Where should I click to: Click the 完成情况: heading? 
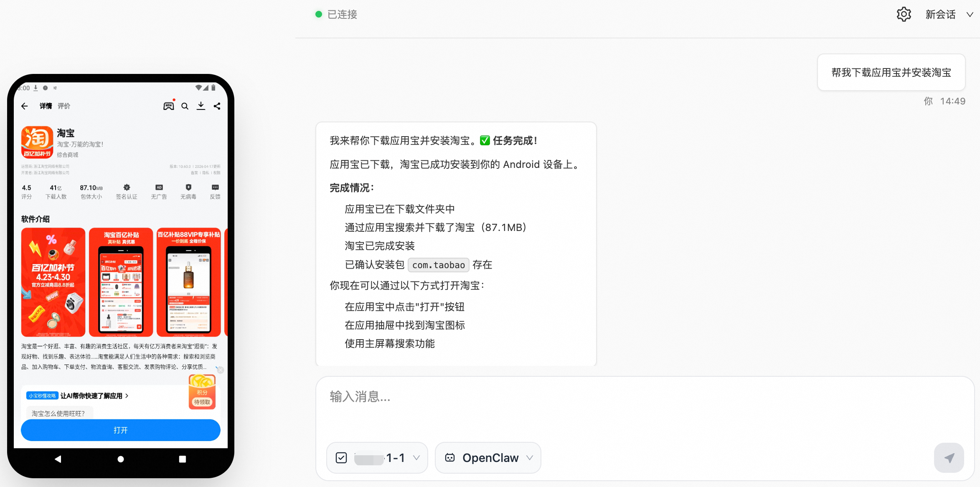(x=352, y=188)
